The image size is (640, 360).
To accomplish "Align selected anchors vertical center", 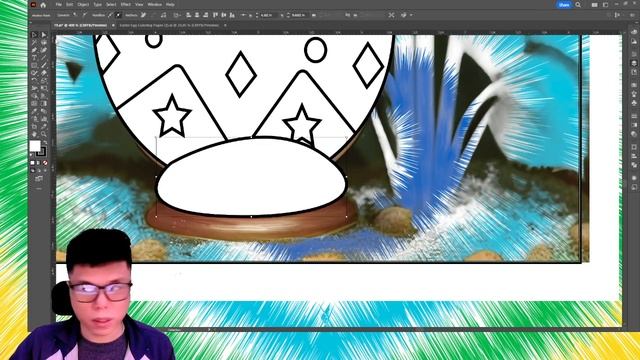I will [x=224, y=15].
